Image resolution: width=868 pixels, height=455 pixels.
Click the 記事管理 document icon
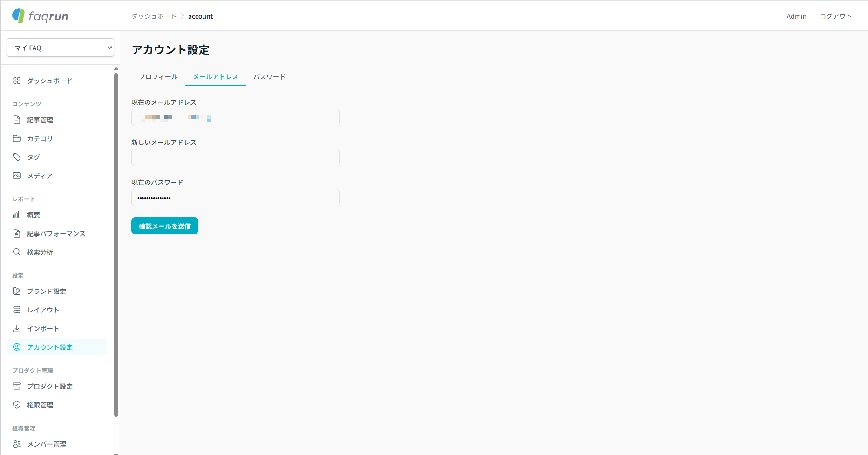(17, 120)
